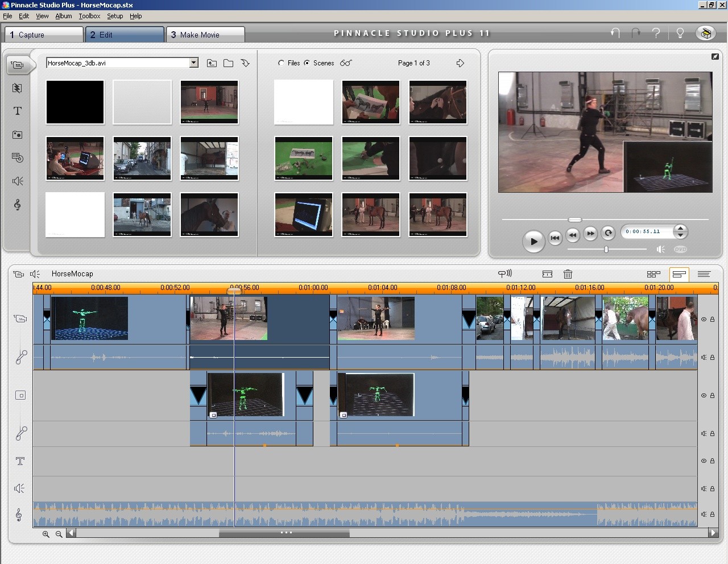Go to next album page arrow
The width and height of the screenshot is (728, 564).
460,63
